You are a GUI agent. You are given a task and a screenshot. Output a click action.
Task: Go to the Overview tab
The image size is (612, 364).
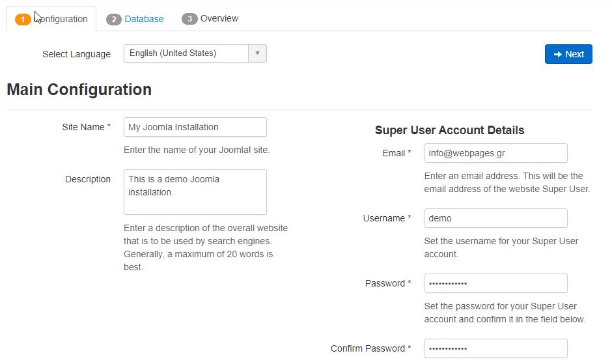click(219, 18)
